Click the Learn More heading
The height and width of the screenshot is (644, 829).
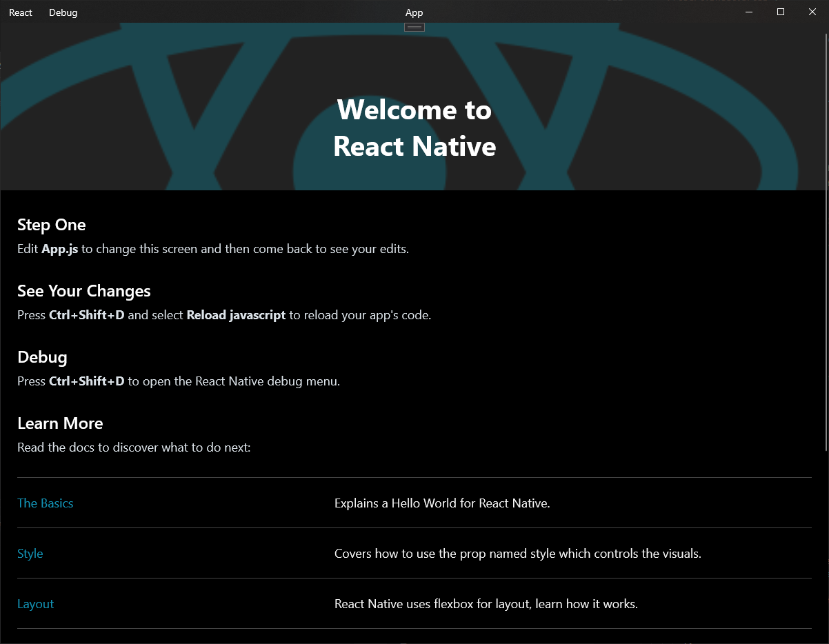[x=60, y=423]
